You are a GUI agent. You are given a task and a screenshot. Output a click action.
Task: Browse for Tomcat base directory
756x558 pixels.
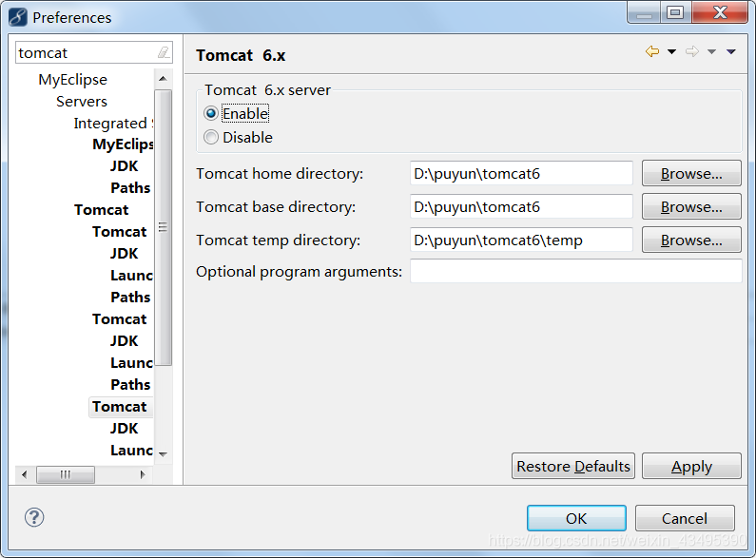click(x=691, y=206)
